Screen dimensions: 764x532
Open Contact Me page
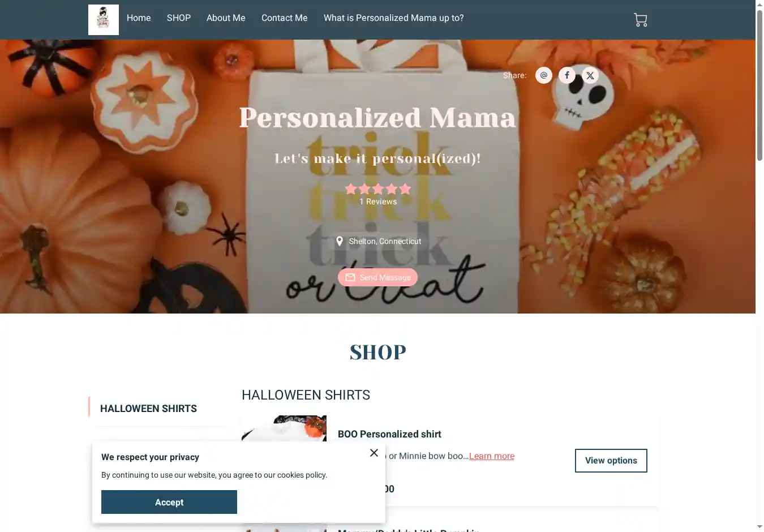(x=285, y=18)
